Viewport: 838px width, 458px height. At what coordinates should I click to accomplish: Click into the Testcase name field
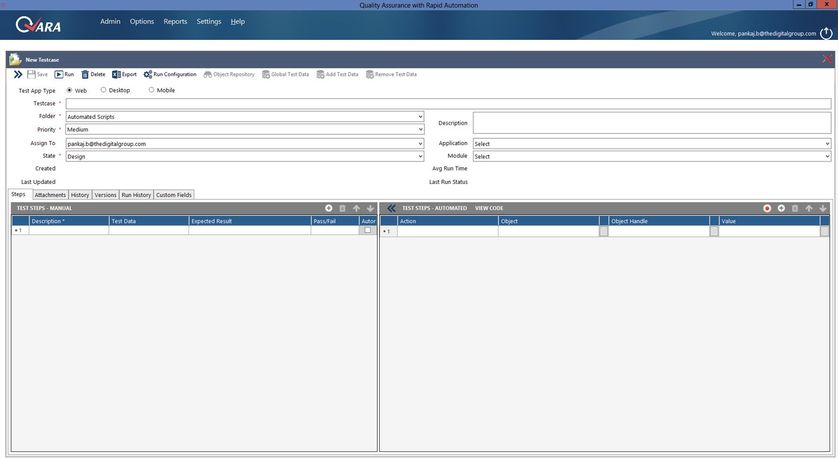(x=448, y=103)
